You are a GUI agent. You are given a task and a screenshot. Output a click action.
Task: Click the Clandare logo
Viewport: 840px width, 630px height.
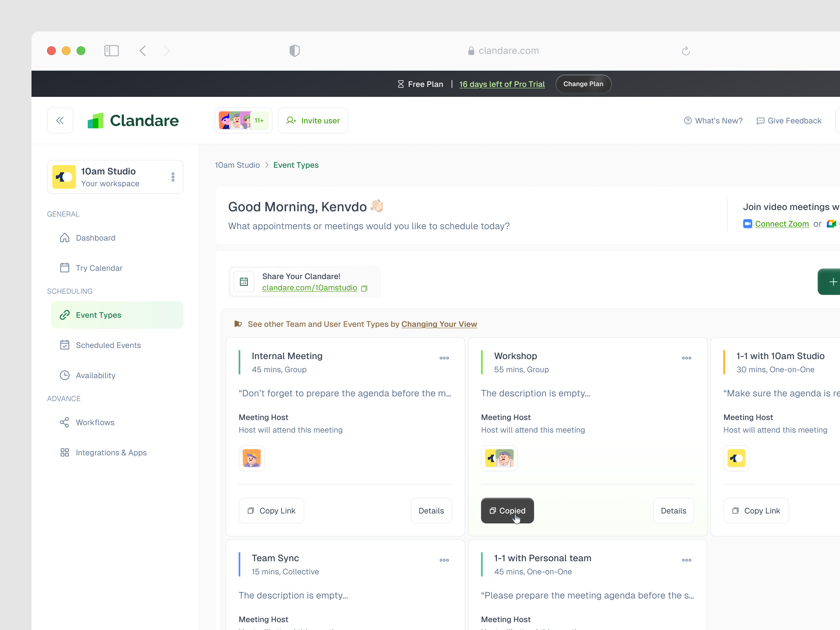pos(133,121)
